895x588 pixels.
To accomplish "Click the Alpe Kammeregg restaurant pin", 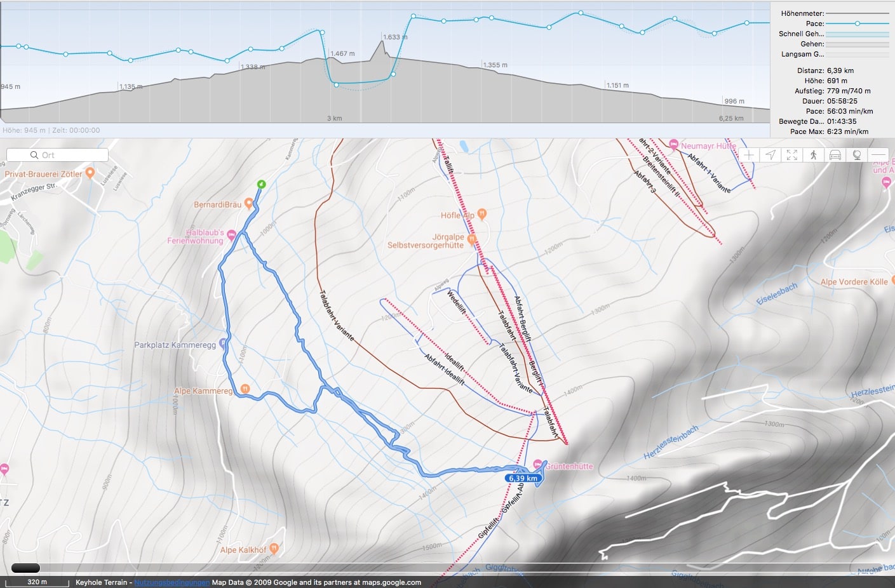I will [x=245, y=389].
